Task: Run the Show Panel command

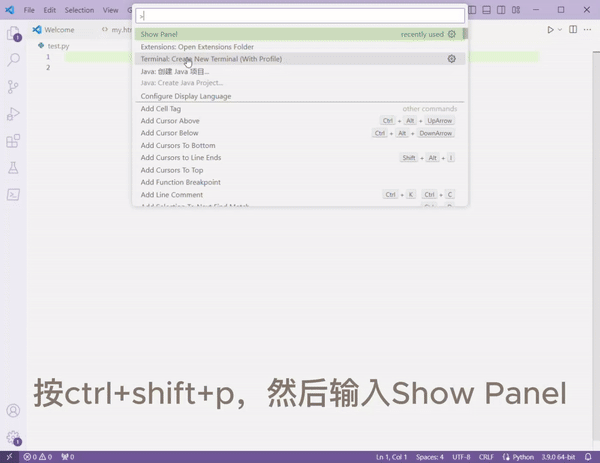Action: pos(299,34)
